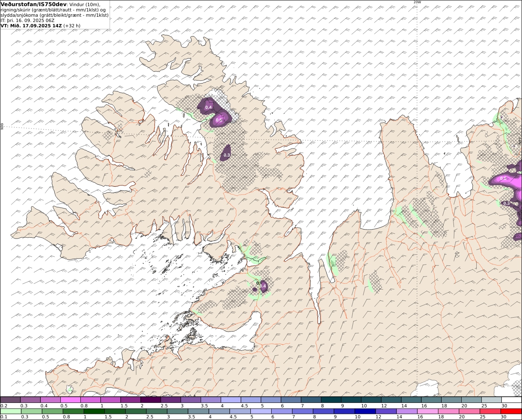The image size is (522, 420).
Task: Click the Veðurstofan/IS750dev title text
Action: pos(33,4)
